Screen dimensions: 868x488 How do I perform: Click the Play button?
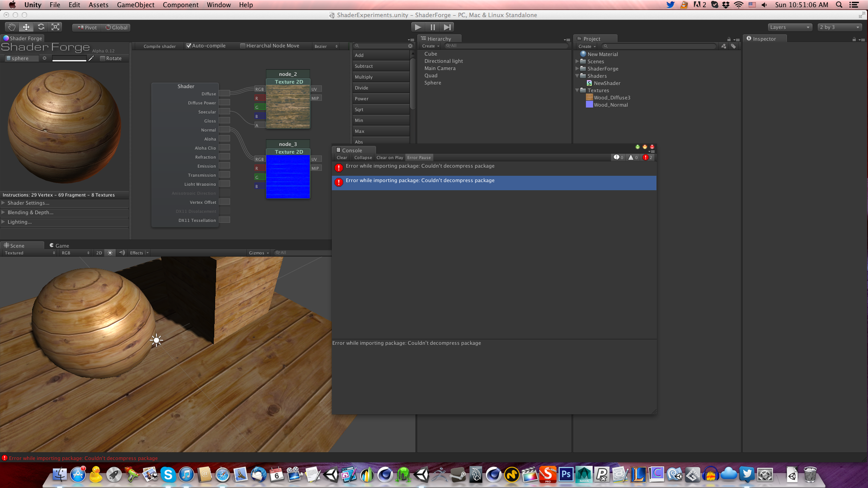(x=418, y=27)
